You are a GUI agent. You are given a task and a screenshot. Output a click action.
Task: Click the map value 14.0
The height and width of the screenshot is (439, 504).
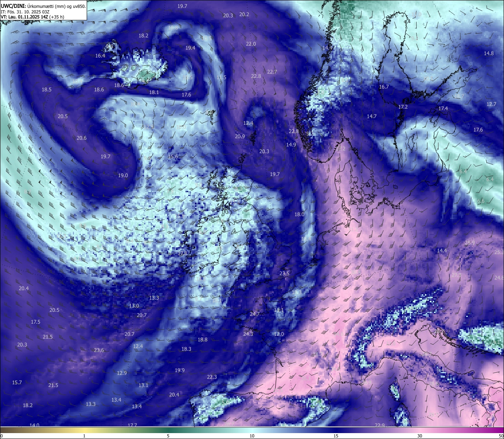pyautogui.click(x=35, y=425)
